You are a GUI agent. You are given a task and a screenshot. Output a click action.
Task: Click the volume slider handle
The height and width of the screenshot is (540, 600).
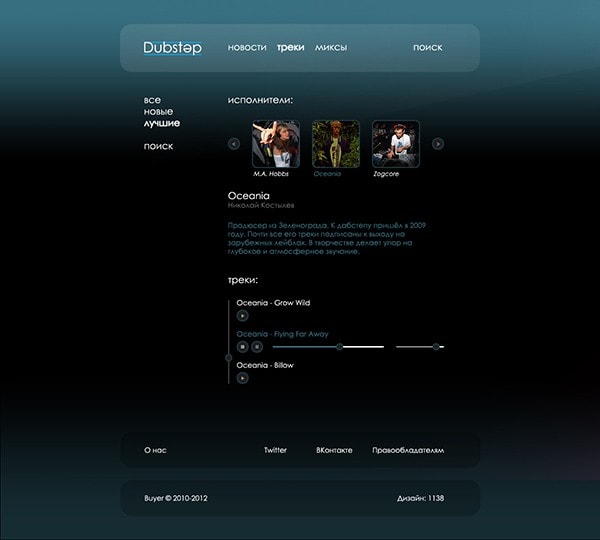(436, 347)
